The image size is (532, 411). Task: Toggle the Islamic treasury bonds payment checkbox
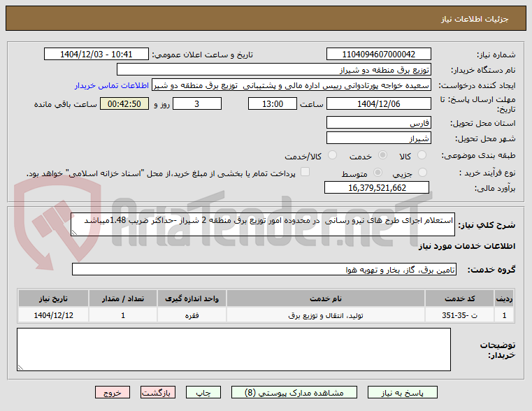tap(305, 172)
